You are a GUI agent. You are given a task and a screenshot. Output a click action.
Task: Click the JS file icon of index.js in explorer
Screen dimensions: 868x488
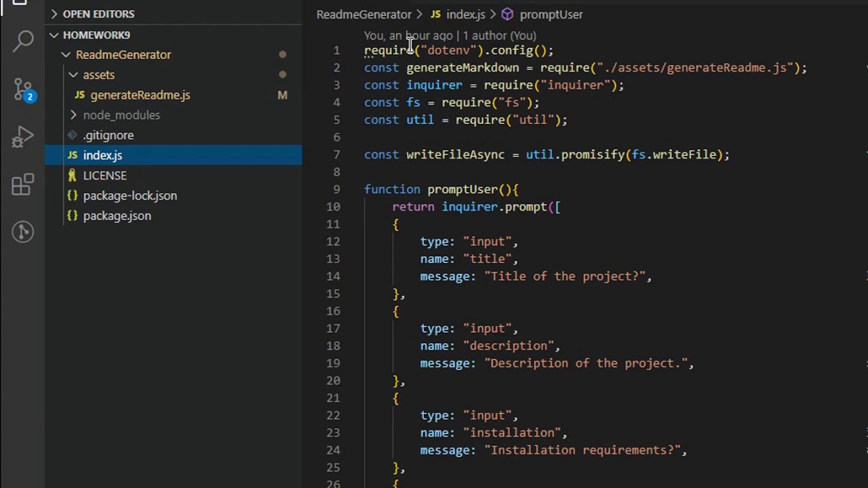click(73, 155)
